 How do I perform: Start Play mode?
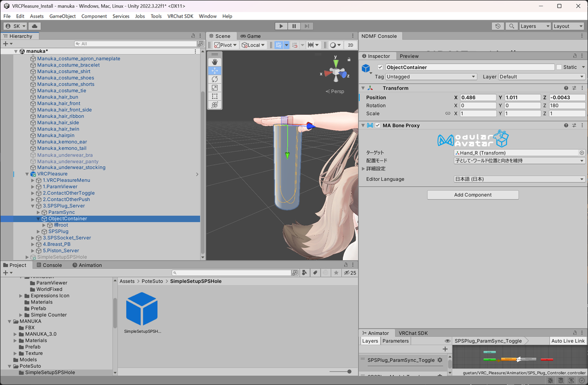(x=281, y=26)
